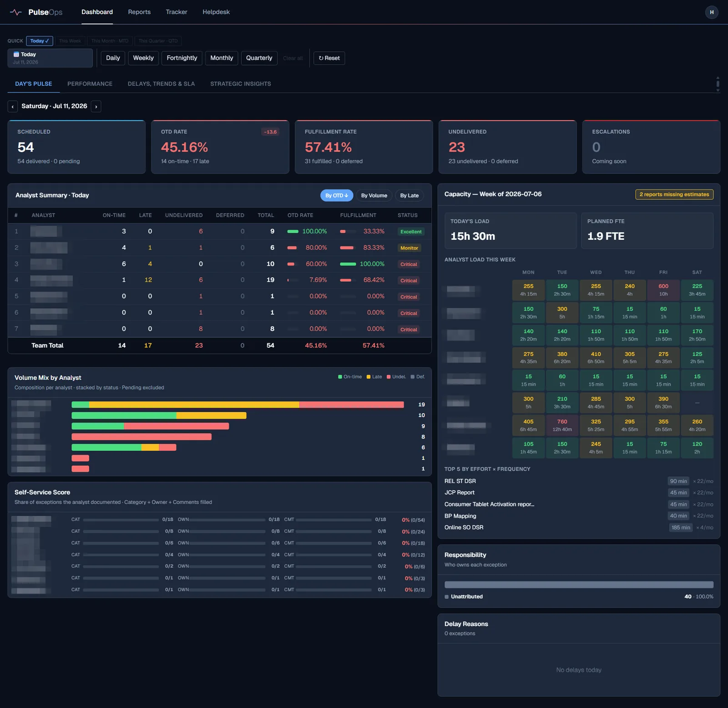This screenshot has height=708, width=728.
Task: Click the PulseOps logo icon
Action: click(15, 12)
